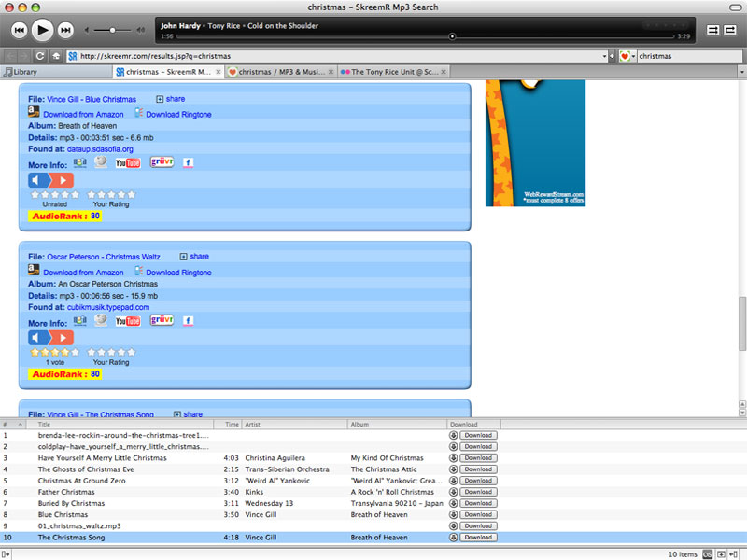Set Your Rating stars for Blue Christmas
Image resolution: width=747 pixels, height=560 pixels.
pos(111,195)
